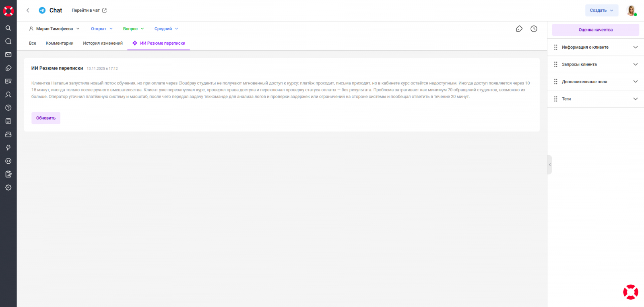Viewport: 644px width, 307px height.
Task: Open the status dropdown Открыт
Action: (x=102, y=29)
